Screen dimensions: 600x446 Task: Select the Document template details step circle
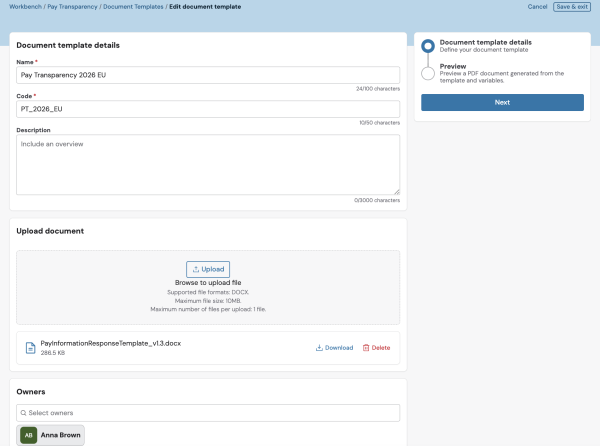point(428,46)
